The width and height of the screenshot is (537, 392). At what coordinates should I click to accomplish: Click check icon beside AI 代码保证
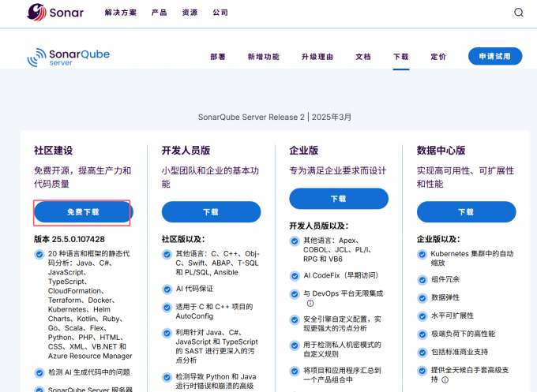tap(167, 289)
